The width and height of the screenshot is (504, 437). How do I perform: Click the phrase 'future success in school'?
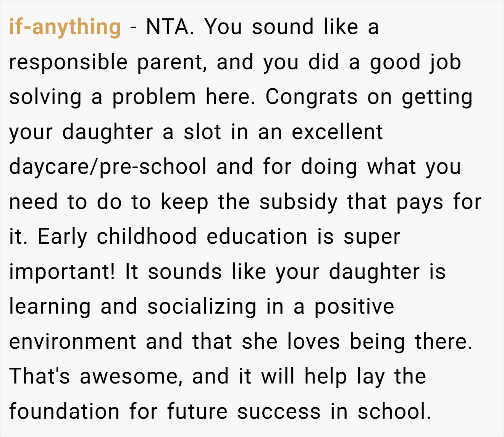click(x=299, y=411)
